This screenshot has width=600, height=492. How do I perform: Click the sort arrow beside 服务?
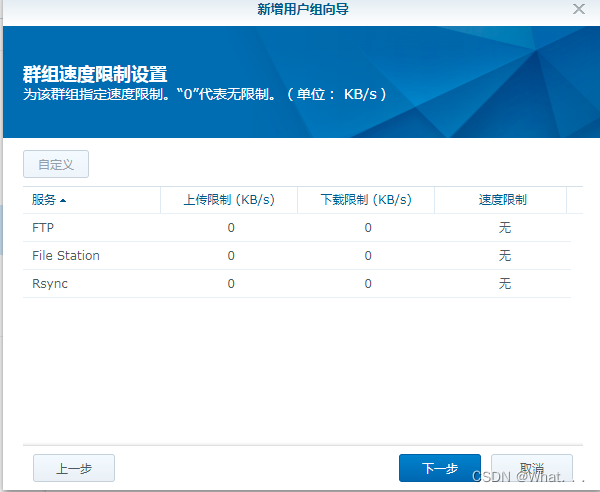(63, 200)
